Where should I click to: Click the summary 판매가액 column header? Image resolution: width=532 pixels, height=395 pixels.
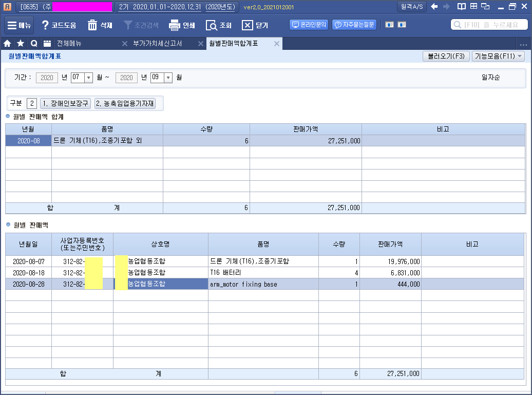tap(306, 129)
